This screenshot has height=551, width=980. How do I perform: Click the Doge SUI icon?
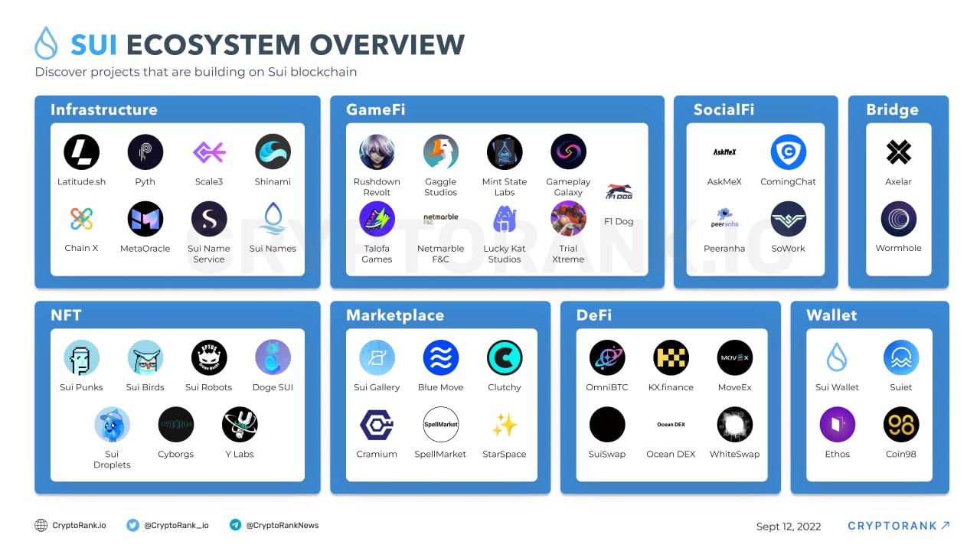(x=273, y=357)
